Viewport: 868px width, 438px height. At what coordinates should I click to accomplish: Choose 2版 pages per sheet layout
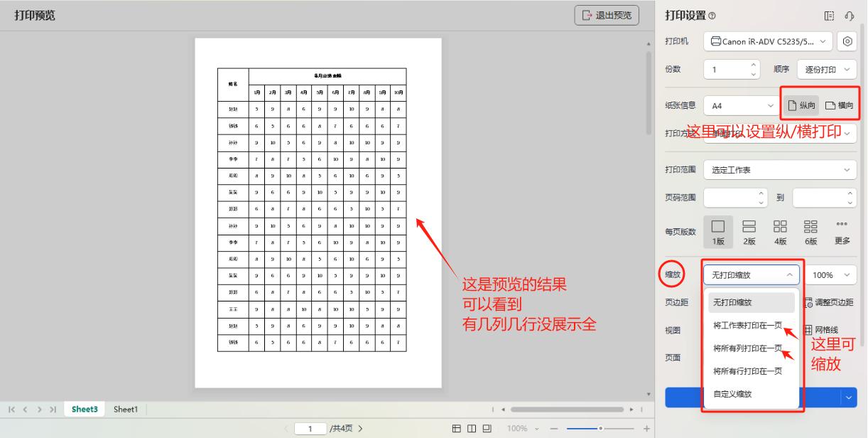coord(749,232)
